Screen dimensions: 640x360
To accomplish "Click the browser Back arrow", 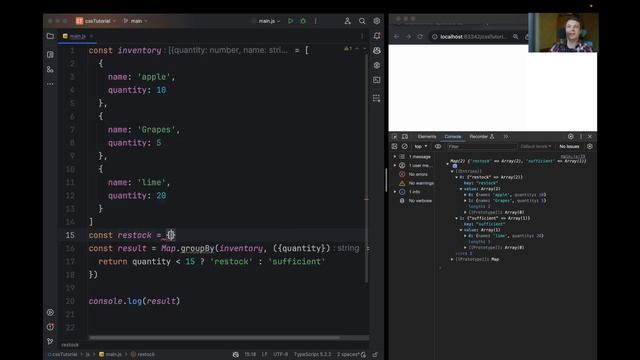I will pos(396,37).
